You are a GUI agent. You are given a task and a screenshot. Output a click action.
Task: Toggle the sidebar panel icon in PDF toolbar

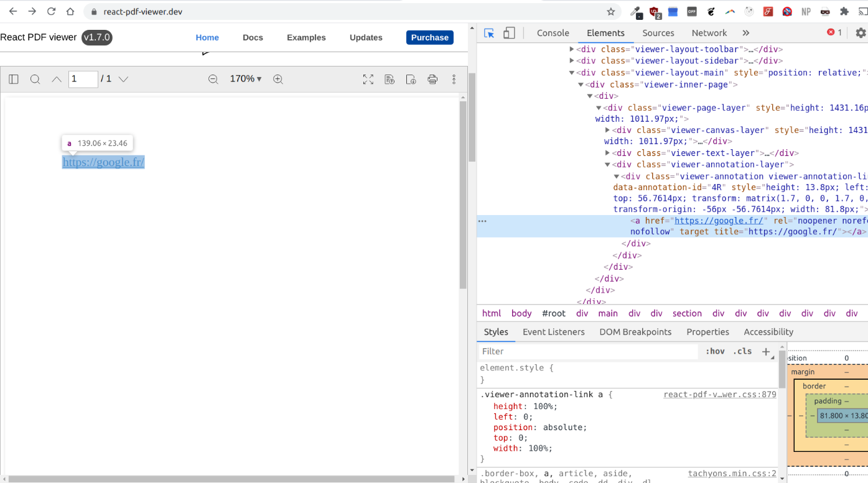[13, 79]
